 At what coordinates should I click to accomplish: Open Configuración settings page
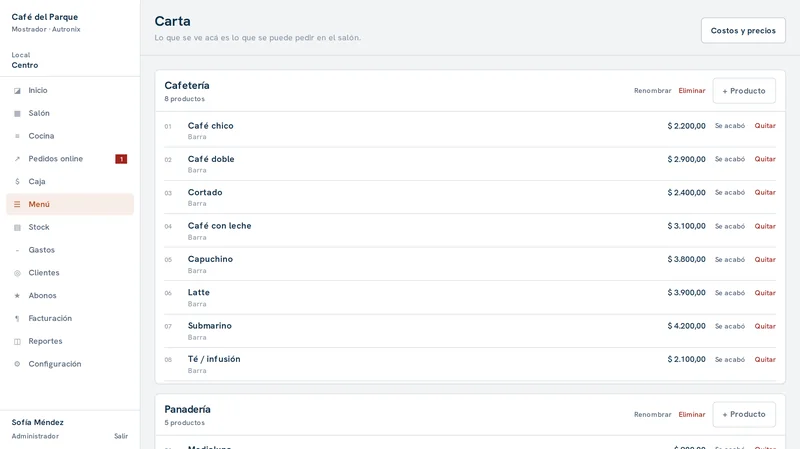click(x=70, y=364)
